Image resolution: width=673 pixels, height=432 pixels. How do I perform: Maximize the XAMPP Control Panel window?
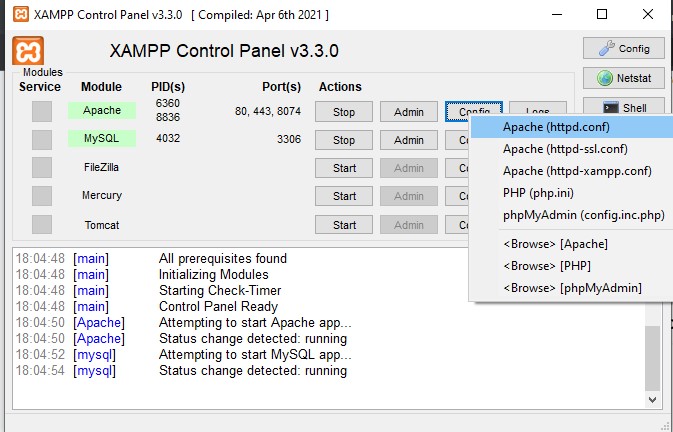coord(602,14)
